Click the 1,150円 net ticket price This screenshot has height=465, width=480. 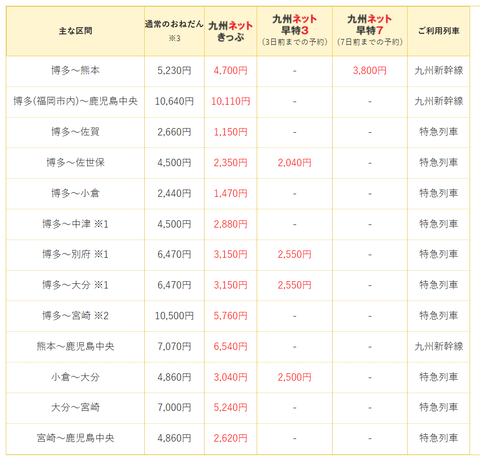(x=230, y=132)
